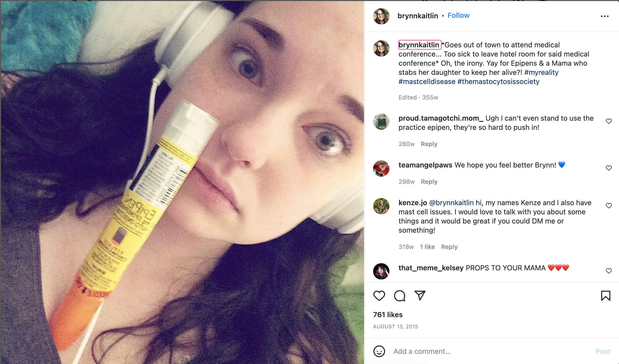Viewport: 619px width, 364px height.
Task: Like teamangelpaws' comment
Action: (x=609, y=168)
